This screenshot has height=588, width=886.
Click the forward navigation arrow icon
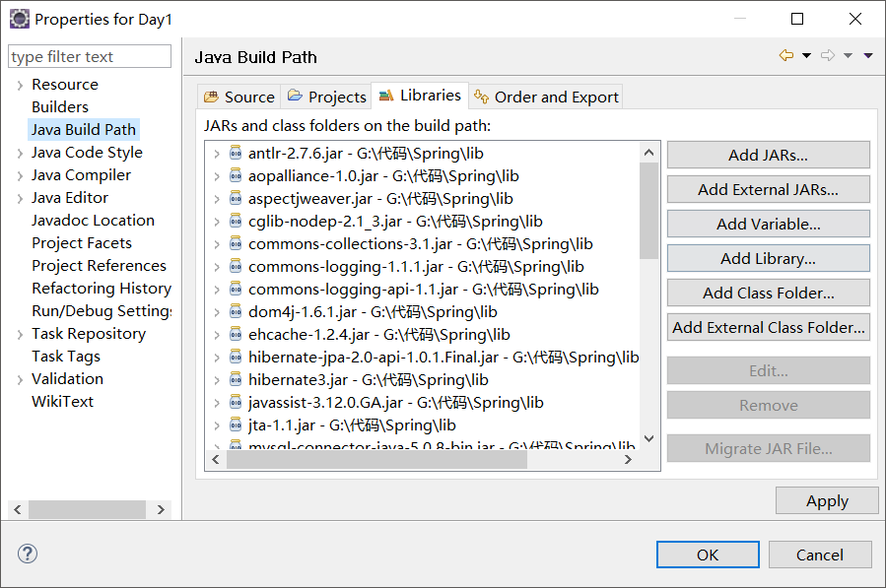(x=828, y=56)
